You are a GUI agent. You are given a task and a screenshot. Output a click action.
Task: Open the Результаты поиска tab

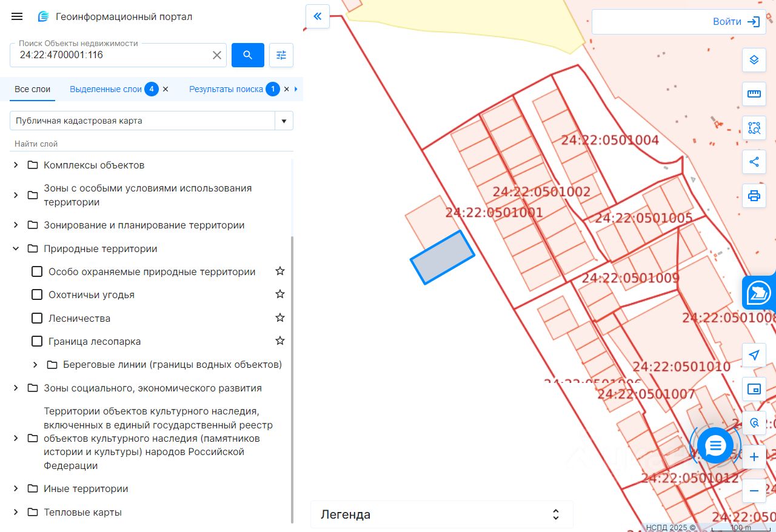point(226,89)
